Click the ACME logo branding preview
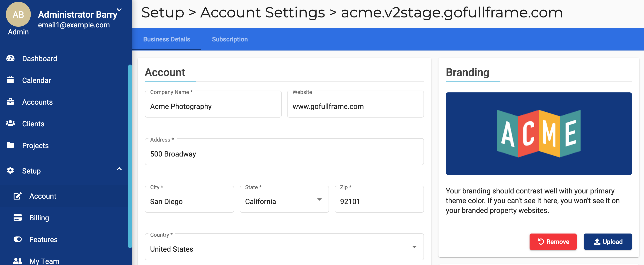The height and width of the screenshot is (265, 644). point(539,133)
